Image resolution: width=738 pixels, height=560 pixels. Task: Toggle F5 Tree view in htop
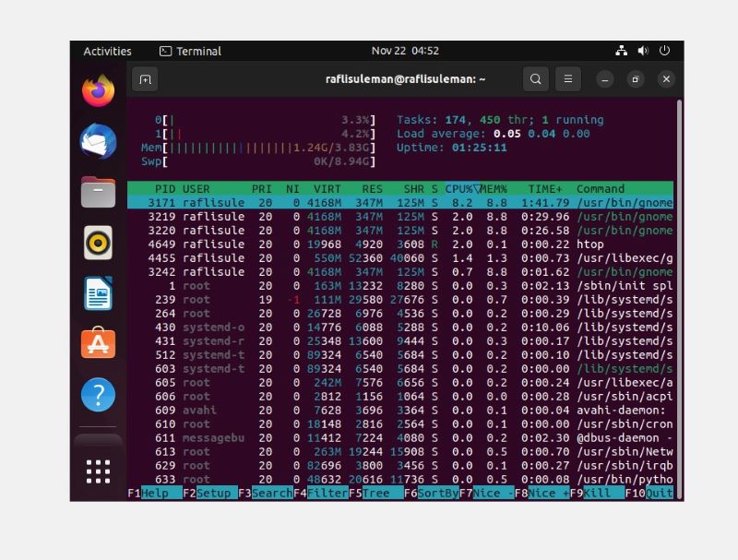(x=376, y=494)
